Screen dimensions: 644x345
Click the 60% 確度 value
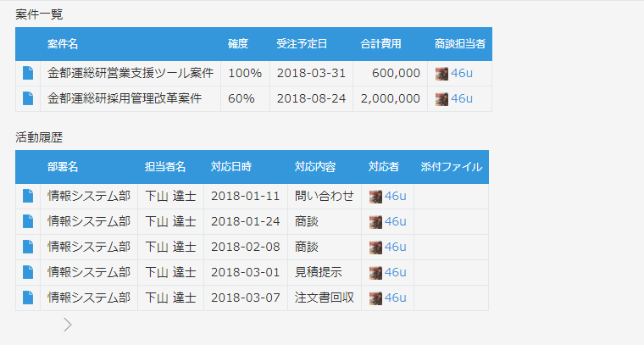pos(241,98)
